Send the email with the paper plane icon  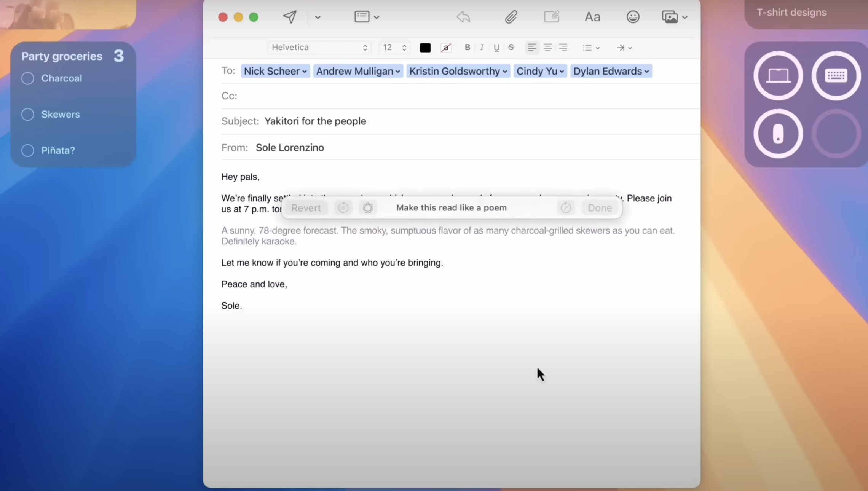pyautogui.click(x=289, y=17)
